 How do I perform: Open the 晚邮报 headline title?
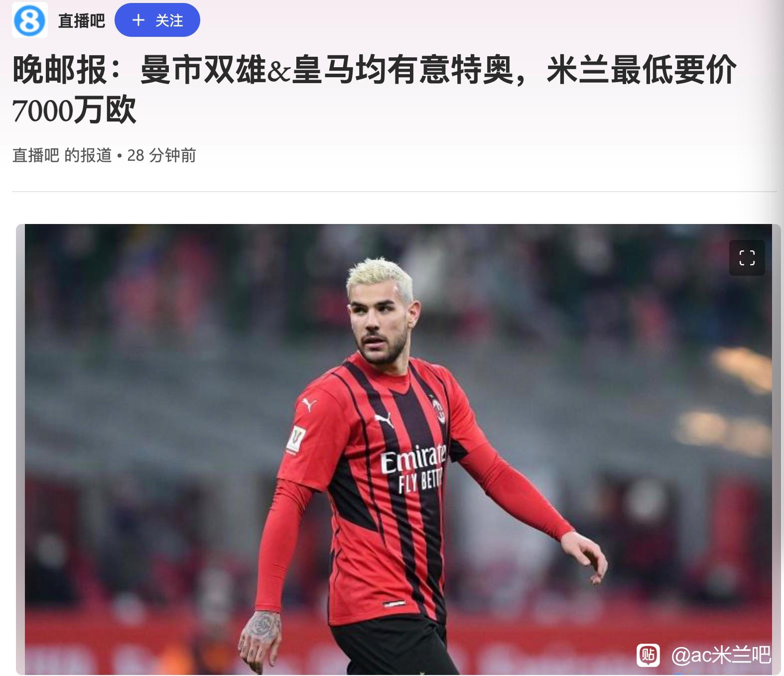pos(374,90)
